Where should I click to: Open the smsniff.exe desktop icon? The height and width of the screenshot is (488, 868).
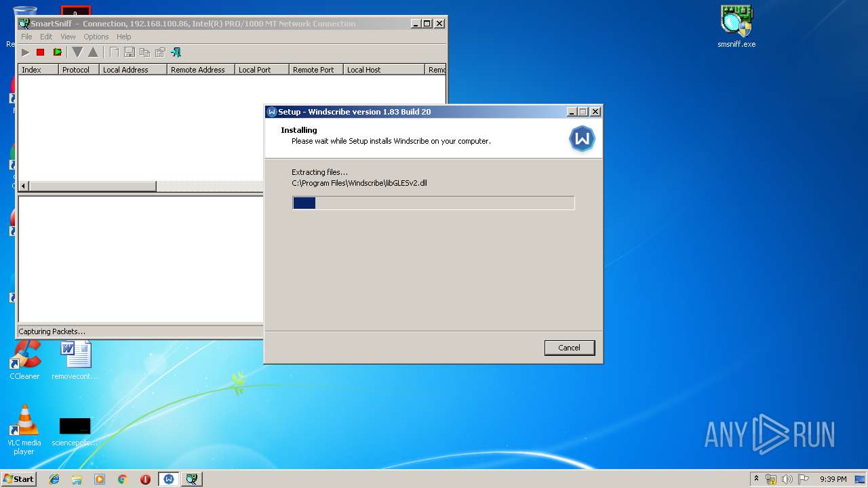(x=736, y=27)
